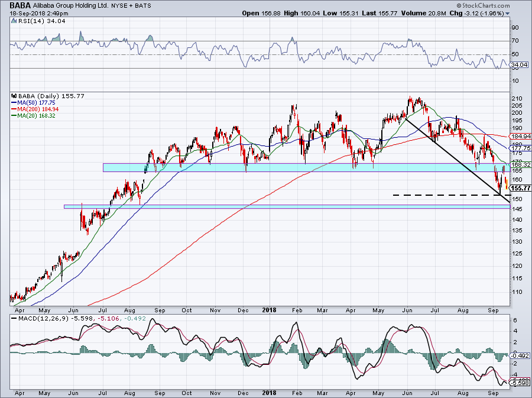This screenshot has height=398, width=532.
Task: Click price axis label 200
Action: pos(516,112)
